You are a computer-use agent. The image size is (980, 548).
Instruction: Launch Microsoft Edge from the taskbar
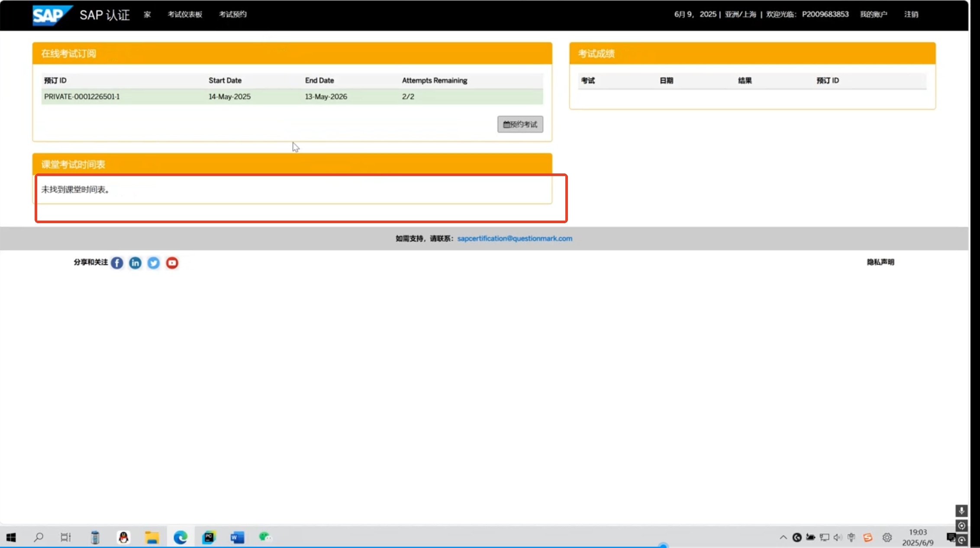point(181,537)
